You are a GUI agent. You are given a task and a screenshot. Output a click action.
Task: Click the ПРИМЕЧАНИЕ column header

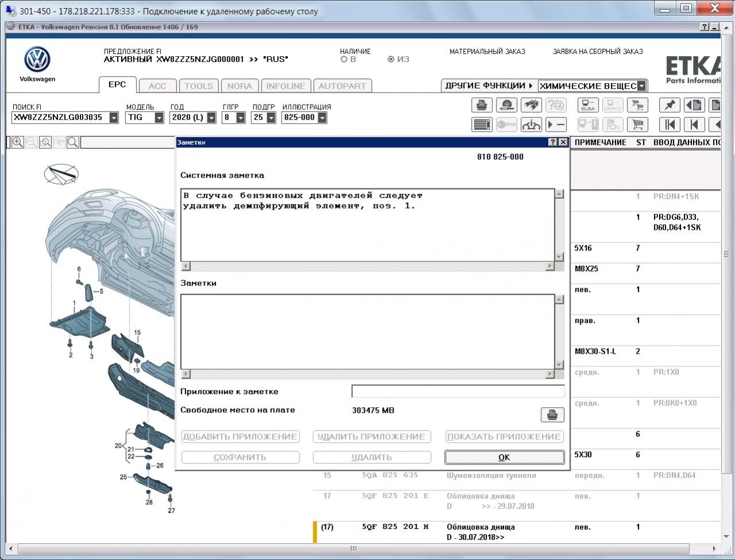tap(601, 142)
